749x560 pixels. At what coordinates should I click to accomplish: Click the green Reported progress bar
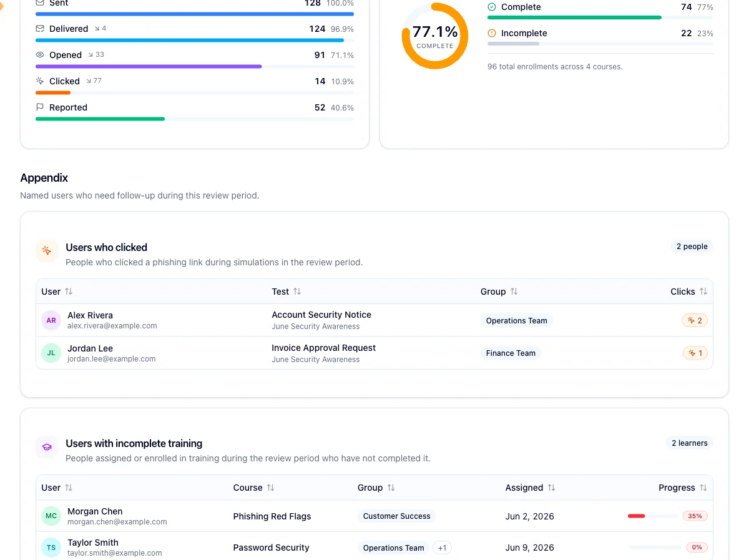pyautogui.click(x=100, y=119)
